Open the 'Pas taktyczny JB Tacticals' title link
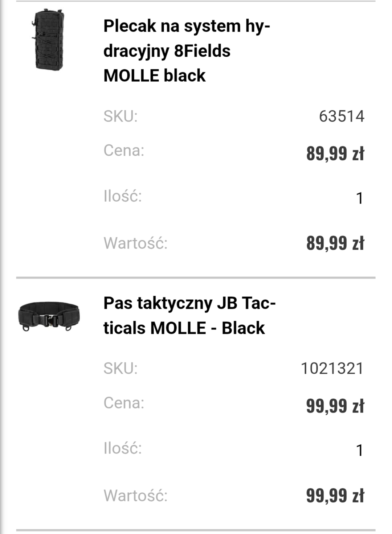The width and height of the screenshot is (392, 534). click(189, 315)
